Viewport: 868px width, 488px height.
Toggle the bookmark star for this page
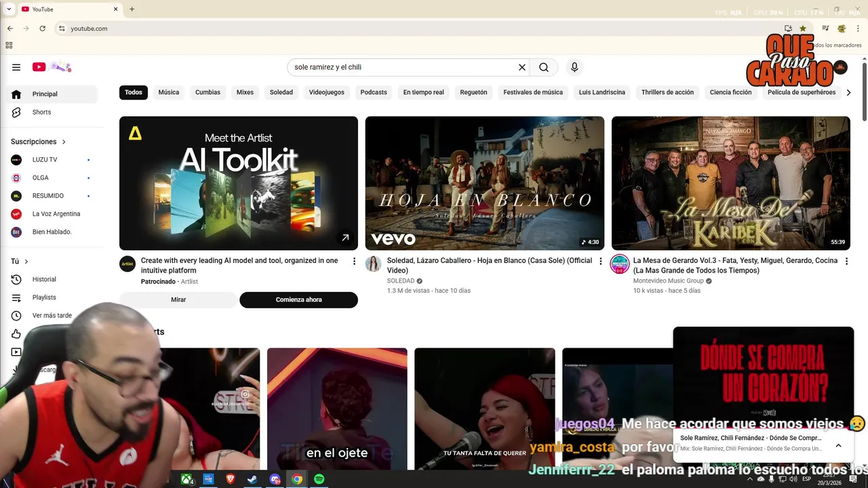(x=803, y=28)
